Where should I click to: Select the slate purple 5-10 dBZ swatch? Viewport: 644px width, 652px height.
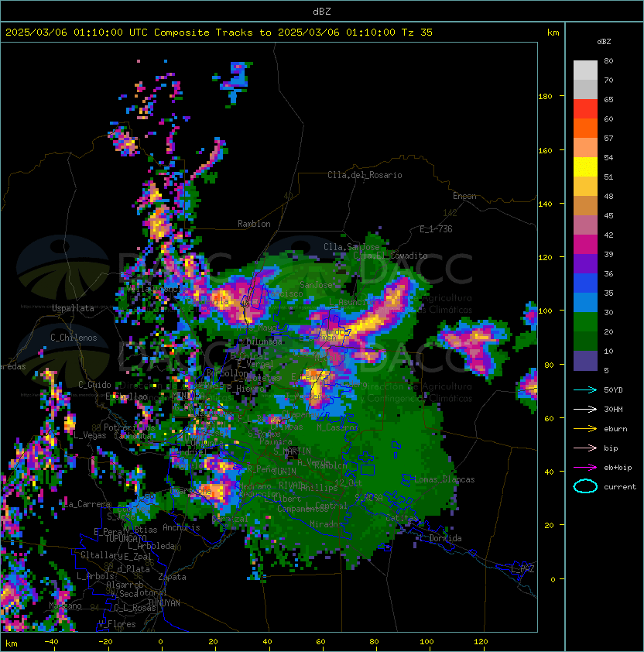coord(585,361)
